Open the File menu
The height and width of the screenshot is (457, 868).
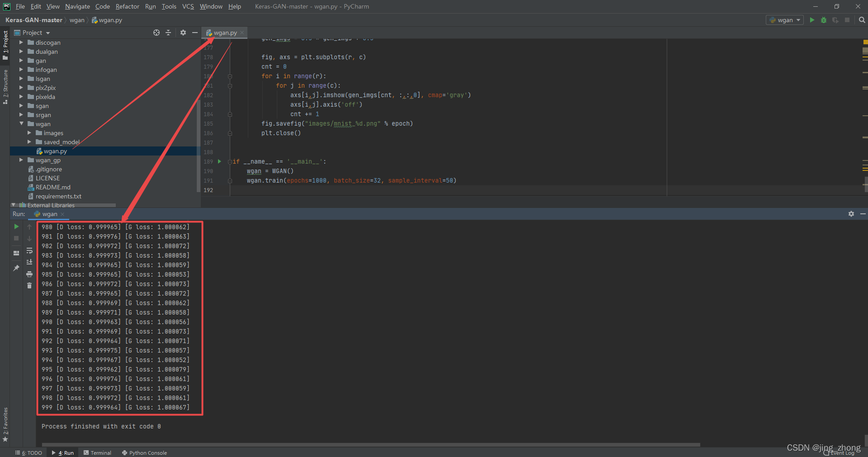(20, 6)
